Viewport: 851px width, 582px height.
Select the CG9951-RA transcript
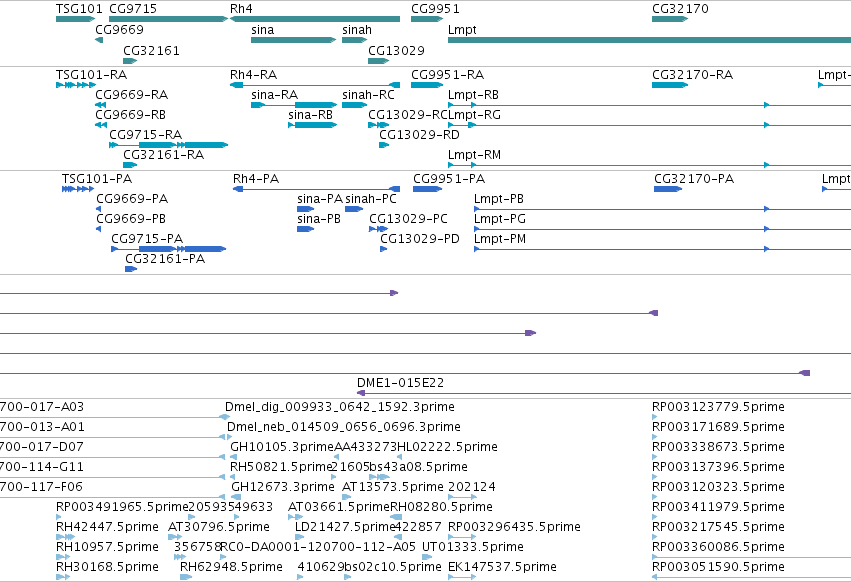tap(427, 85)
